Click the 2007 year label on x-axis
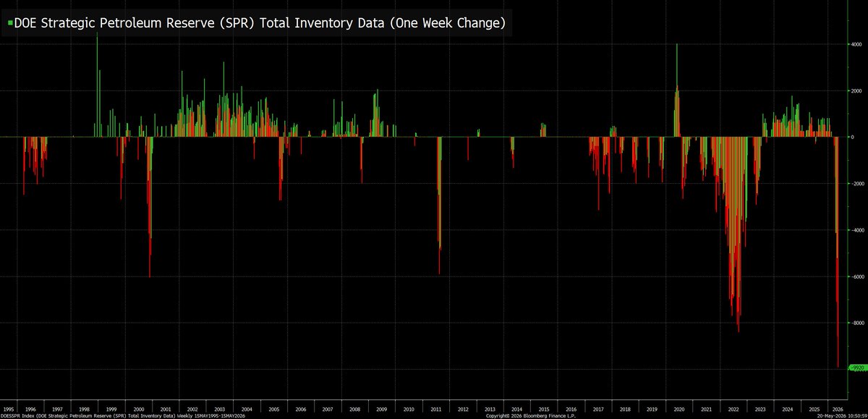 [327, 409]
